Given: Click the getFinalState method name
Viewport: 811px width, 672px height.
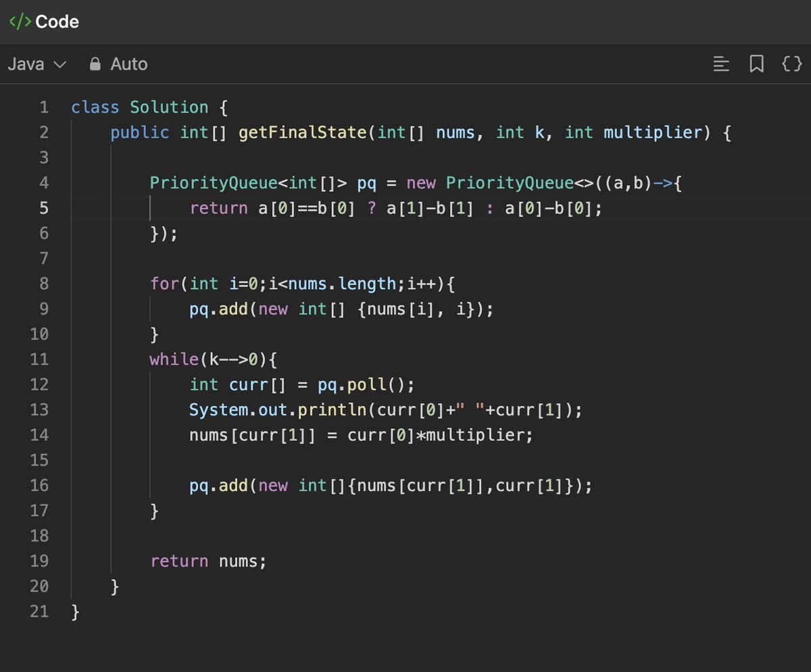Looking at the screenshot, I should click(x=302, y=132).
